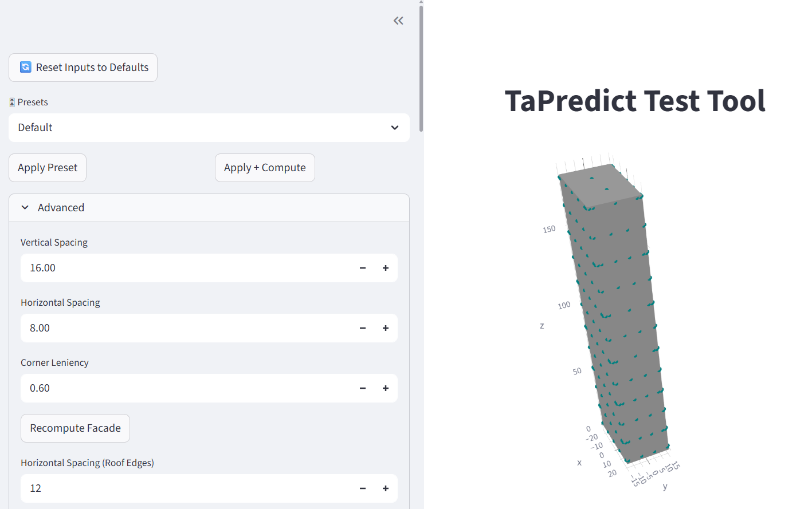Focus the Corner Leniency input field

click(183, 388)
